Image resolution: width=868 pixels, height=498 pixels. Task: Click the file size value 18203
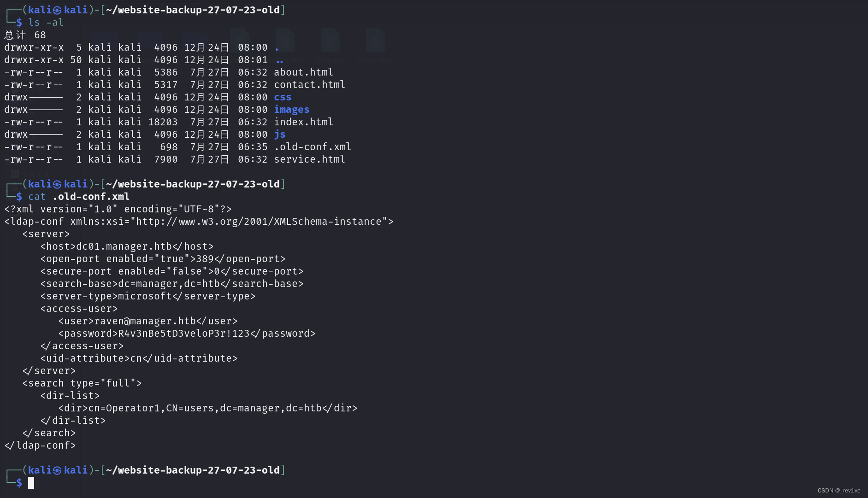pos(163,122)
